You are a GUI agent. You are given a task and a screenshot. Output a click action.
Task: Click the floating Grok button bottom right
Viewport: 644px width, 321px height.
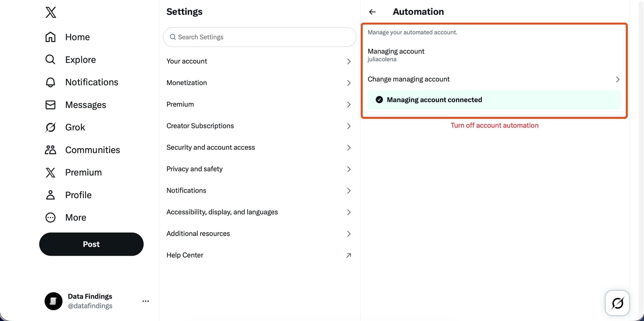(x=617, y=303)
